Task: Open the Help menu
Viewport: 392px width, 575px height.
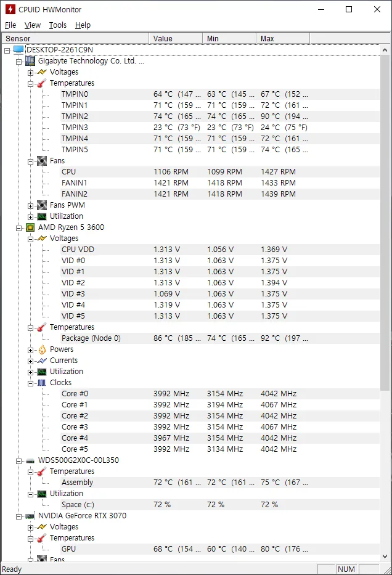Action: [83, 25]
